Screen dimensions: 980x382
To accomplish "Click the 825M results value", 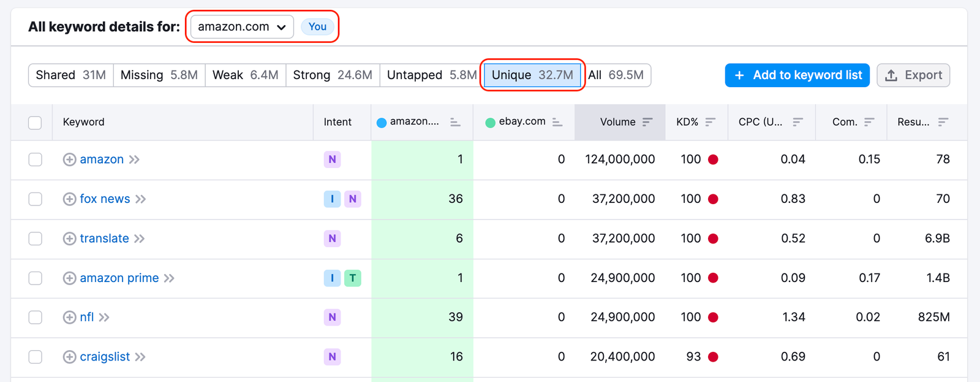I will tap(934, 318).
